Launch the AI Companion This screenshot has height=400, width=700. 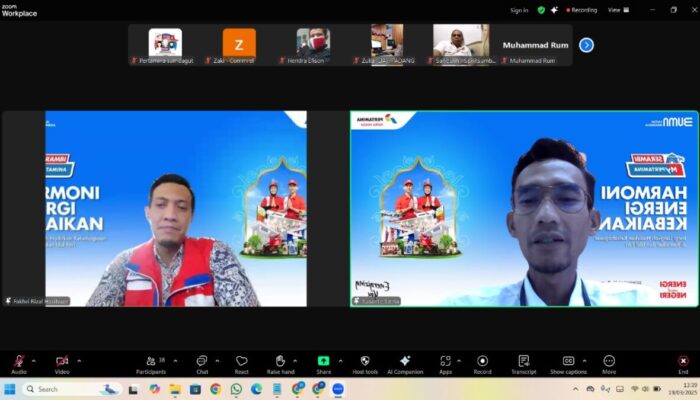click(405, 361)
